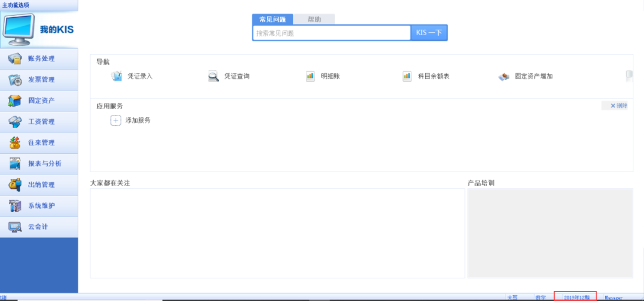Click the 系统维护 sidebar icon
This screenshot has height=301, width=644.
click(15, 206)
